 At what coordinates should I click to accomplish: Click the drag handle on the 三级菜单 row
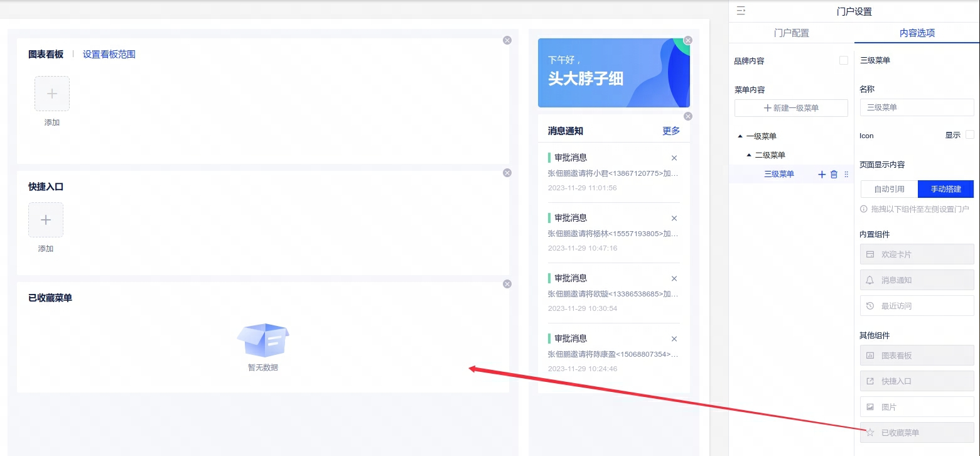coord(846,175)
